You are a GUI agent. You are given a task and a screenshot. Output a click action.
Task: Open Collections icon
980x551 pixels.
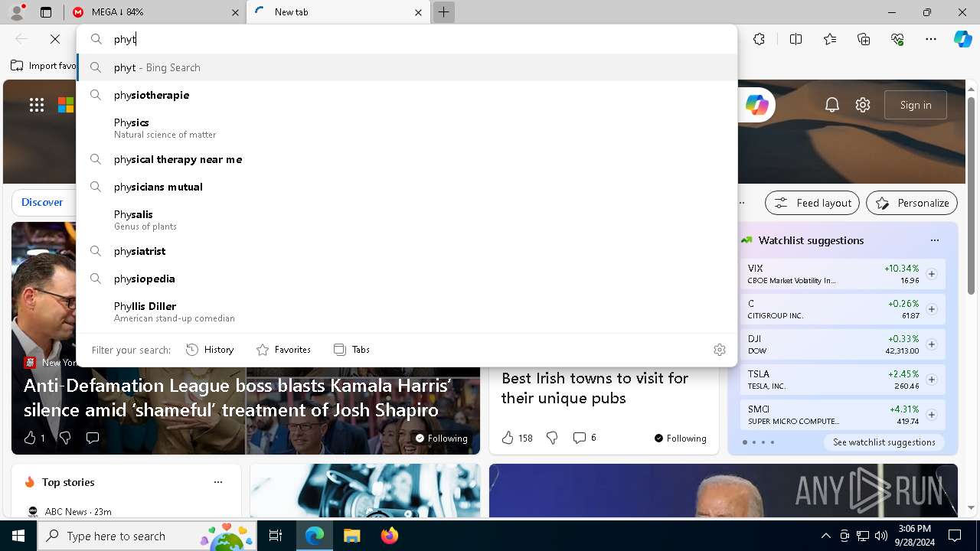pos(864,39)
